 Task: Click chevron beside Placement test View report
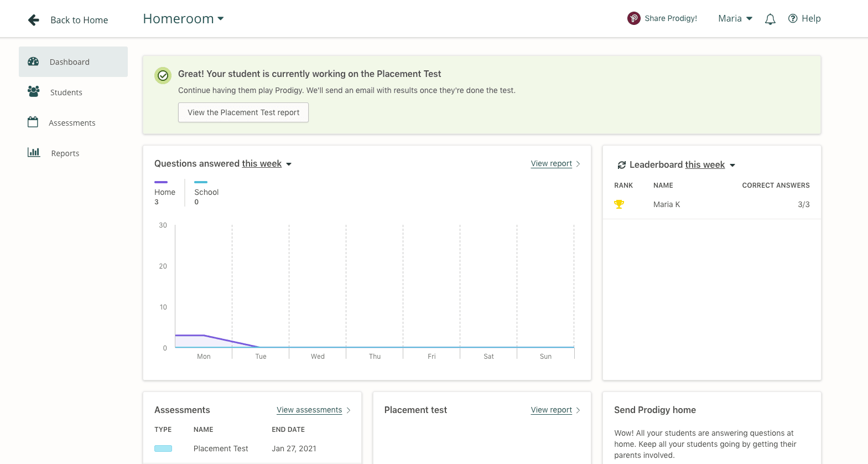click(x=578, y=410)
